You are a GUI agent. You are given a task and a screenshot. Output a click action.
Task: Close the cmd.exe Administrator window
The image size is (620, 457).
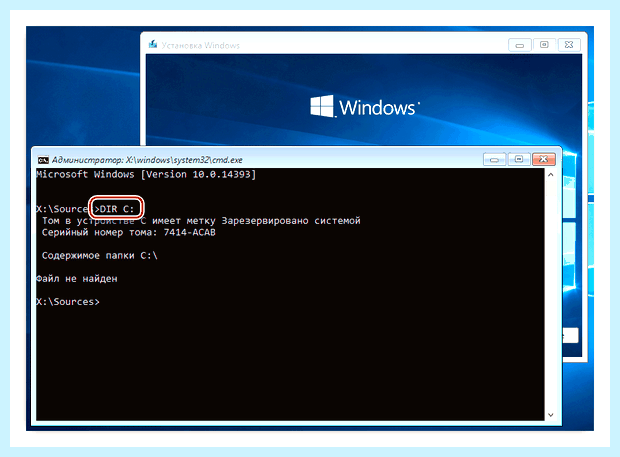click(x=544, y=159)
